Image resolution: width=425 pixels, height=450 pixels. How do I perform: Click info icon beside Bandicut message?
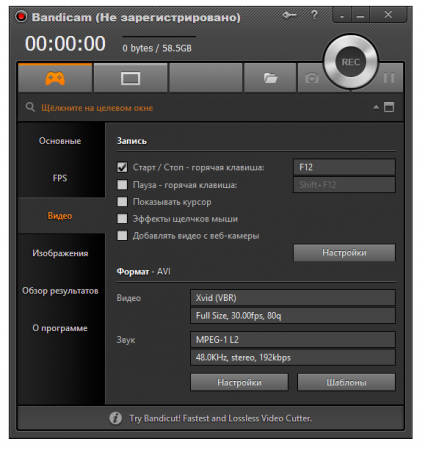pyautogui.click(x=115, y=418)
